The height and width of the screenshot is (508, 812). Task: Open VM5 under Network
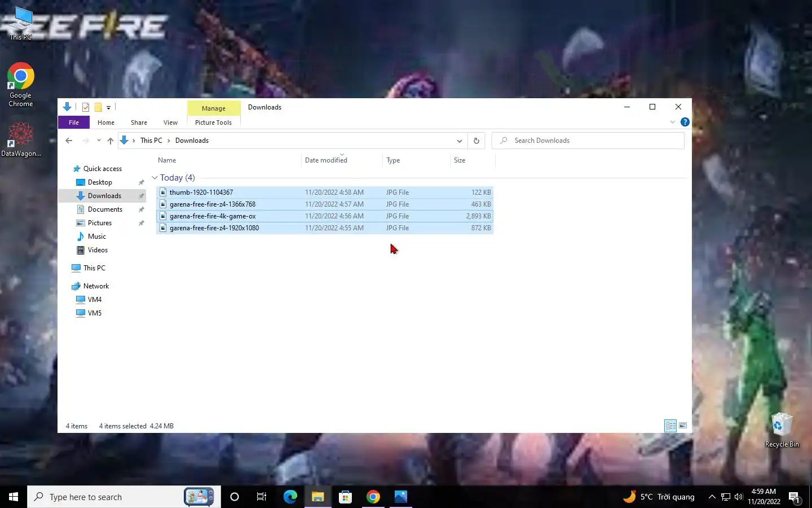pos(95,313)
